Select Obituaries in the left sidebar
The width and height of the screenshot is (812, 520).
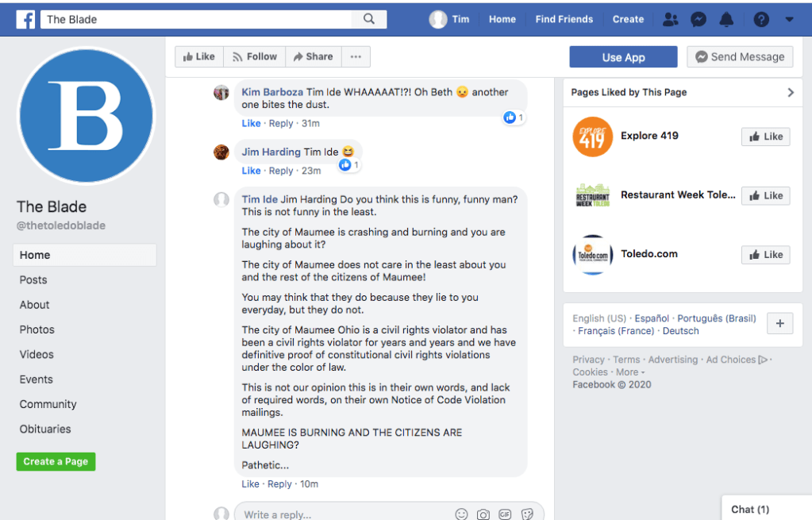45,429
